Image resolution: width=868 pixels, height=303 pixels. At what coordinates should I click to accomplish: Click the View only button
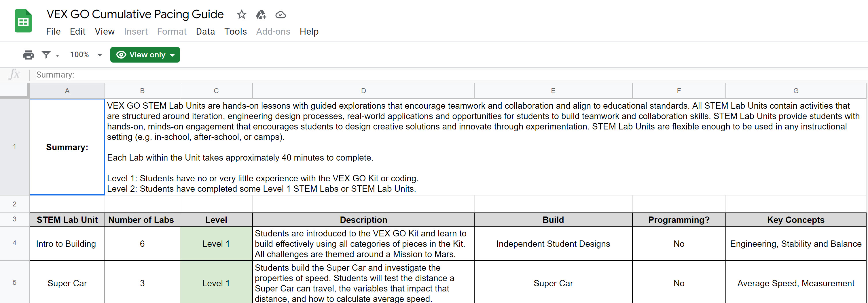click(145, 55)
